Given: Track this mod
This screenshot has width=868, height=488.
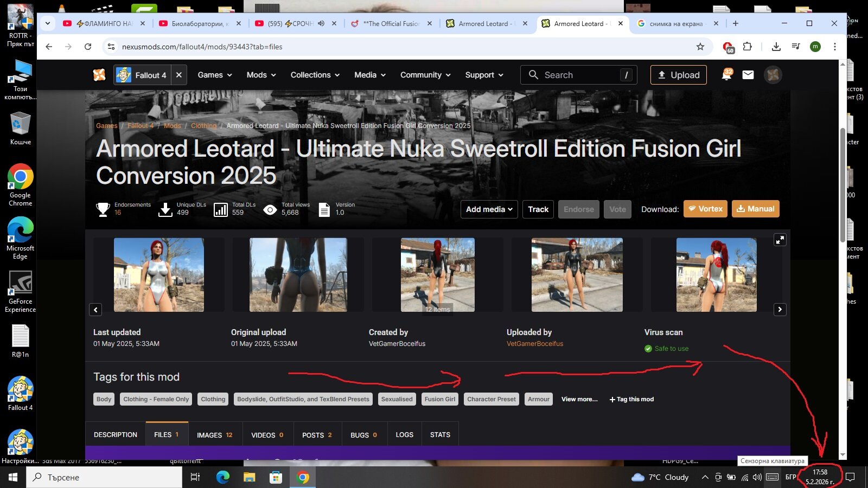Looking at the screenshot, I should pos(538,209).
